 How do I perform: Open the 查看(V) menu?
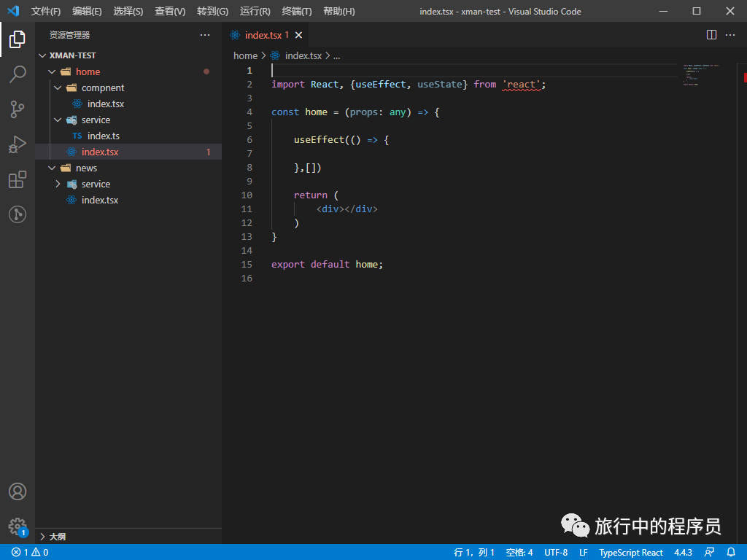pyautogui.click(x=170, y=12)
